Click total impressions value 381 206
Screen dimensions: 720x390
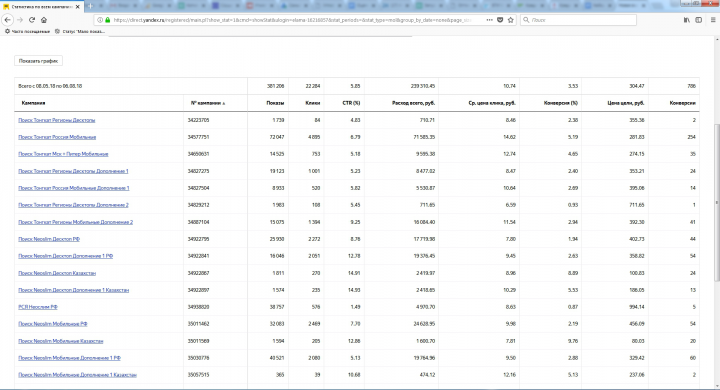276,86
